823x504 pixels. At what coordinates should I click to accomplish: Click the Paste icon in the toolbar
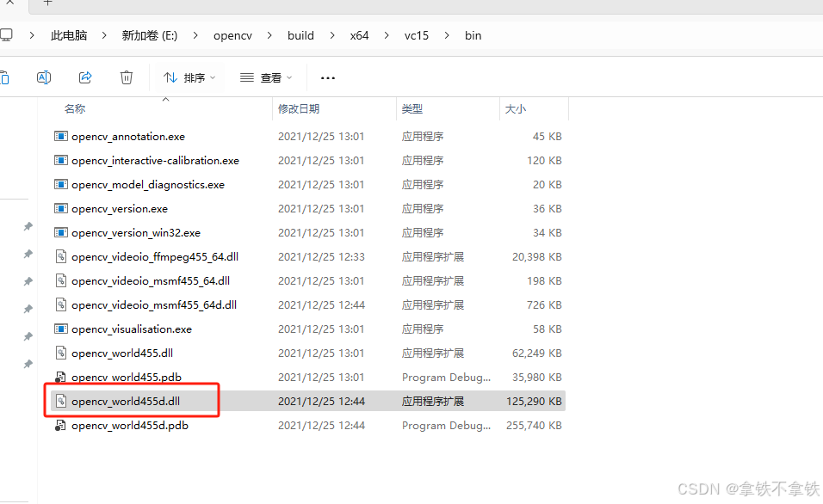(x=5, y=77)
